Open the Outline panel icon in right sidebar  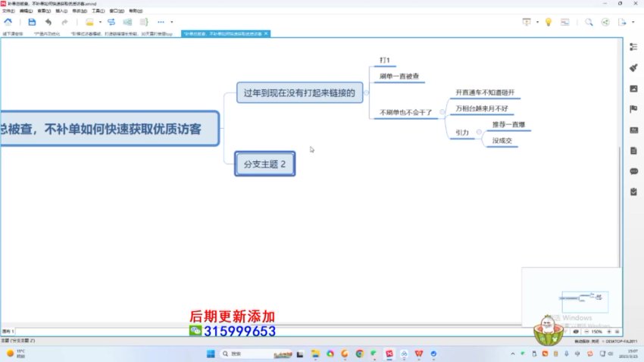coord(633,46)
